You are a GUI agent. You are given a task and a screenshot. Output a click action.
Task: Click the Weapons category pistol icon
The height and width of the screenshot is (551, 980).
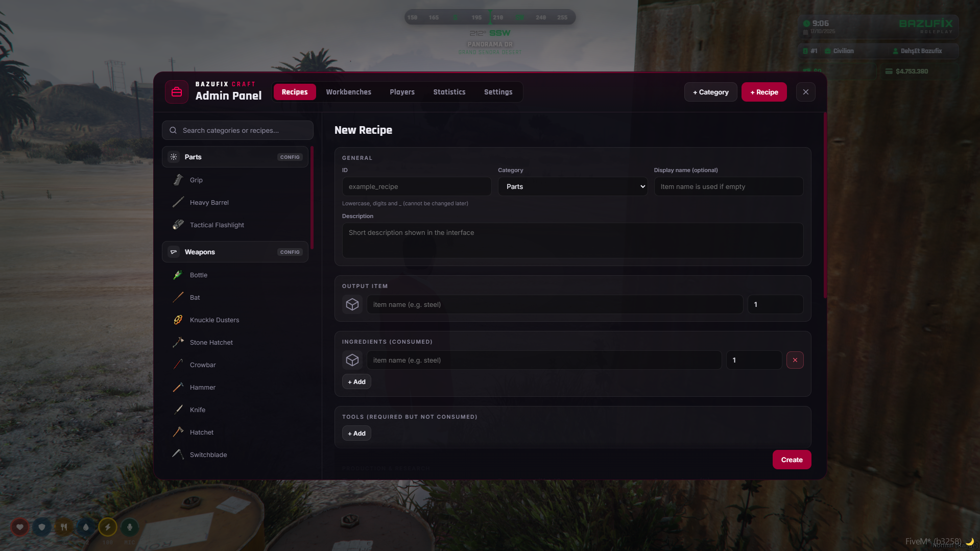[174, 252]
